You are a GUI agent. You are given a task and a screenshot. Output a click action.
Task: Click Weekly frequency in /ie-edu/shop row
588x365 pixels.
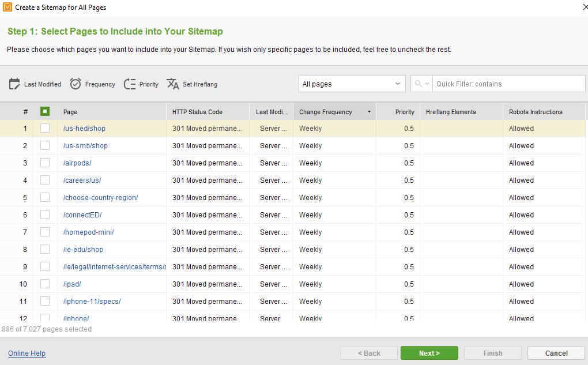coord(311,249)
